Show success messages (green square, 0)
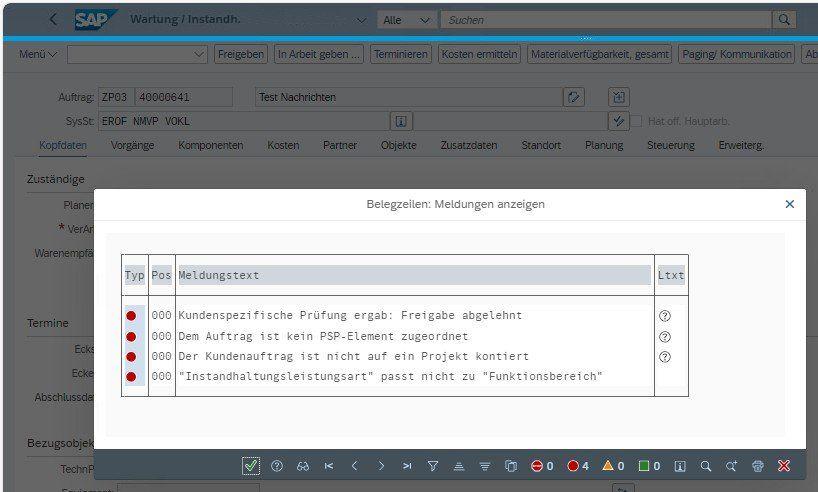The width and height of the screenshot is (818, 492). (x=649, y=466)
